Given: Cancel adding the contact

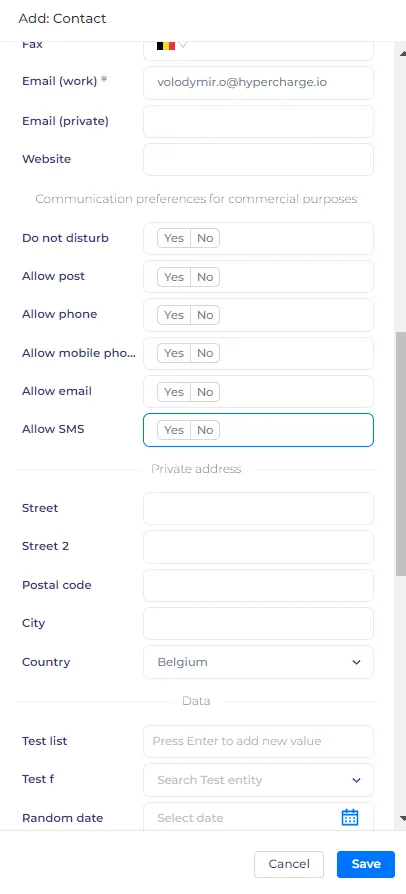Looking at the screenshot, I should pos(289,864).
